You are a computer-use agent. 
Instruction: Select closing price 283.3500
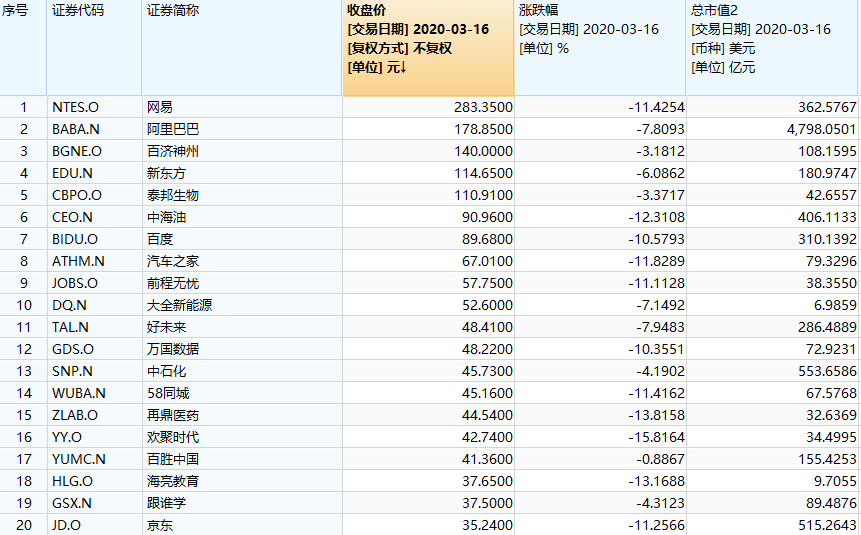click(483, 107)
